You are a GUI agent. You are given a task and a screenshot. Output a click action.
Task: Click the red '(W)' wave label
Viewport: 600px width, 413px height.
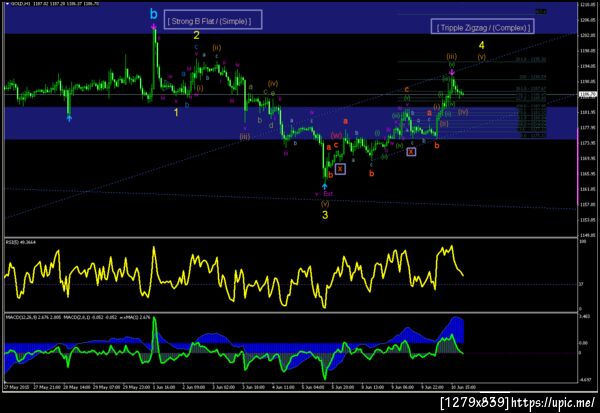point(337,135)
